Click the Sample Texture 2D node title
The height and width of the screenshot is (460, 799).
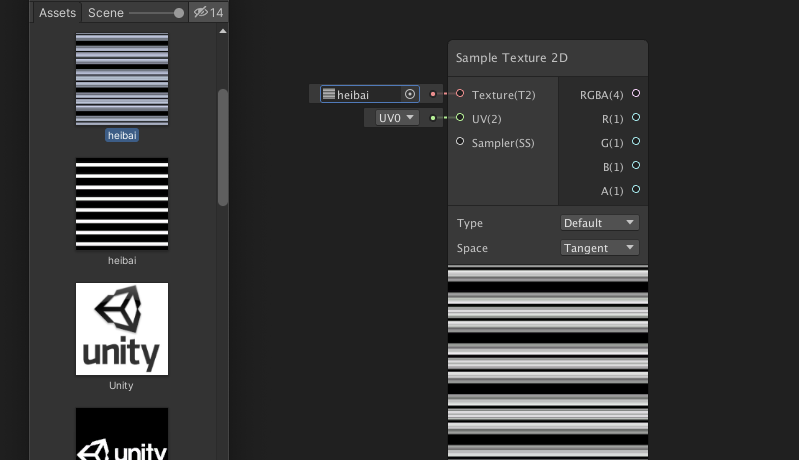(x=512, y=58)
